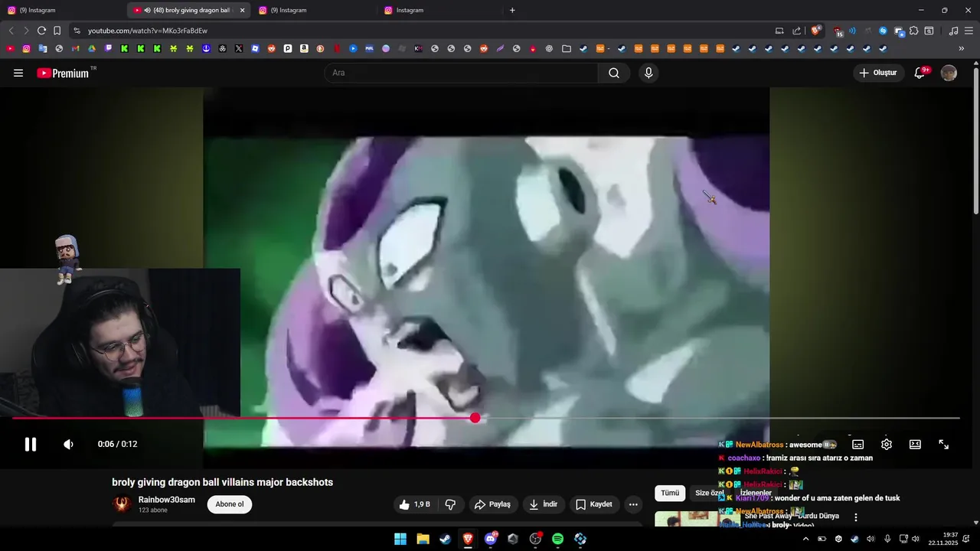Open the bookmarks folder icon
980x551 pixels.
pyautogui.click(x=567, y=48)
